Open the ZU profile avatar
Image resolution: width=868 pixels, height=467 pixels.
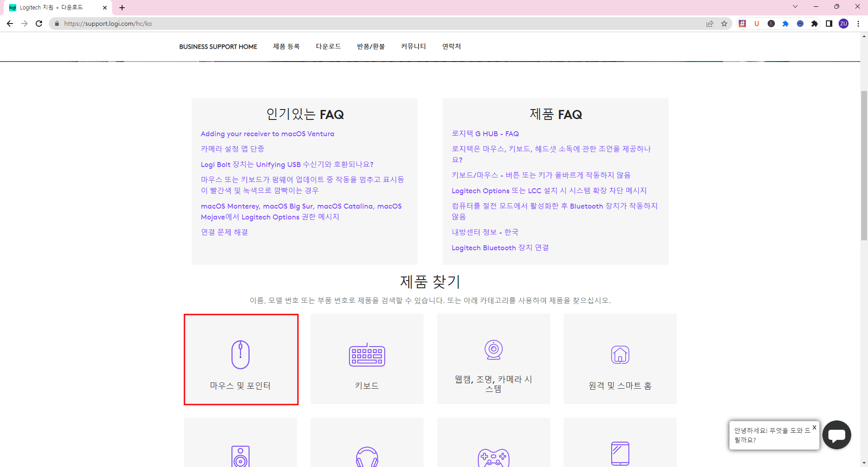(844, 24)
